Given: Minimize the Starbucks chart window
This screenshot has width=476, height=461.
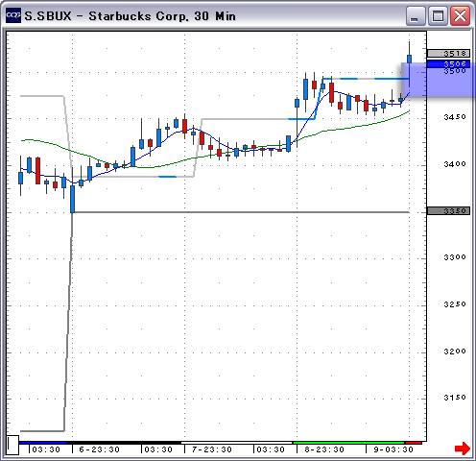Looking at the screenshot, I should pos(416,16).
